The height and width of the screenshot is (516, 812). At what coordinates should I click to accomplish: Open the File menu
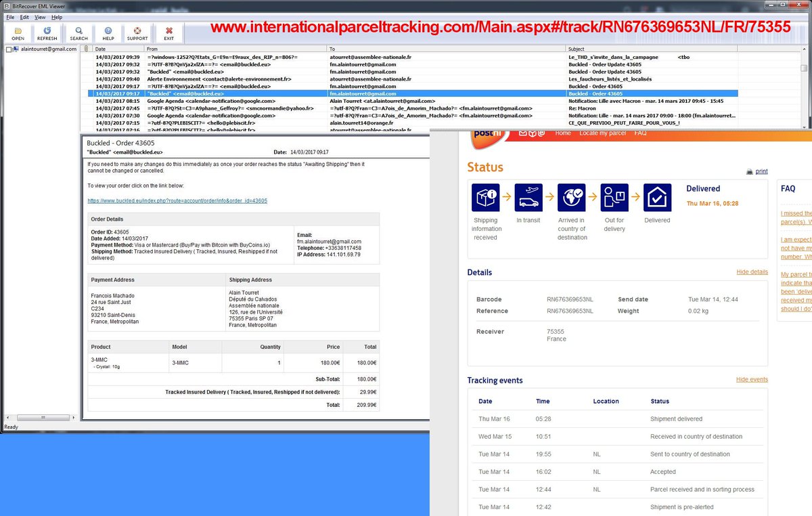point(10,17)
